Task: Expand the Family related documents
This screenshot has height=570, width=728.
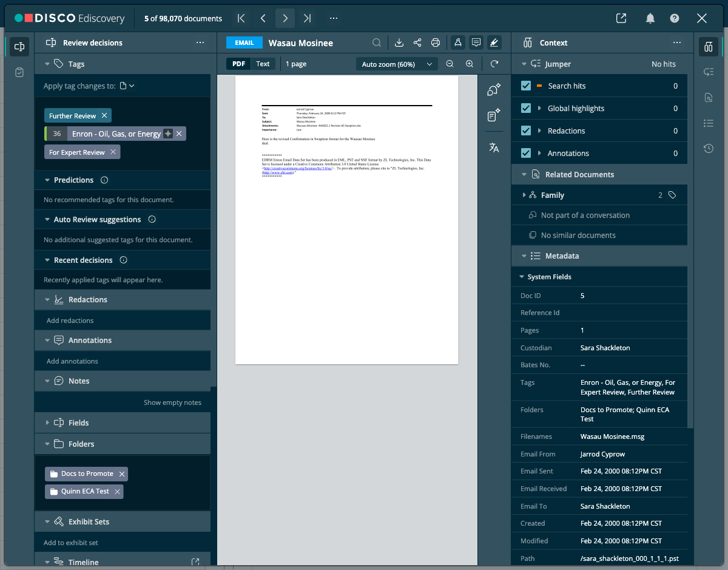Action: click(x=524, y=195)
